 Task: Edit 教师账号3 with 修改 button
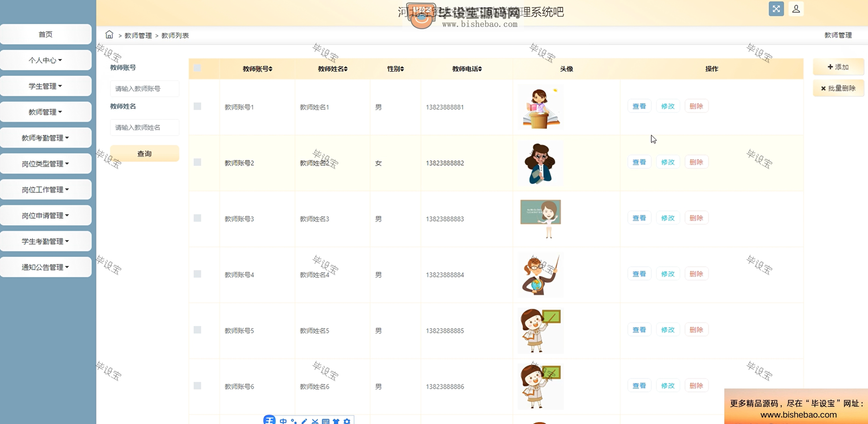(x=668, y=218)
